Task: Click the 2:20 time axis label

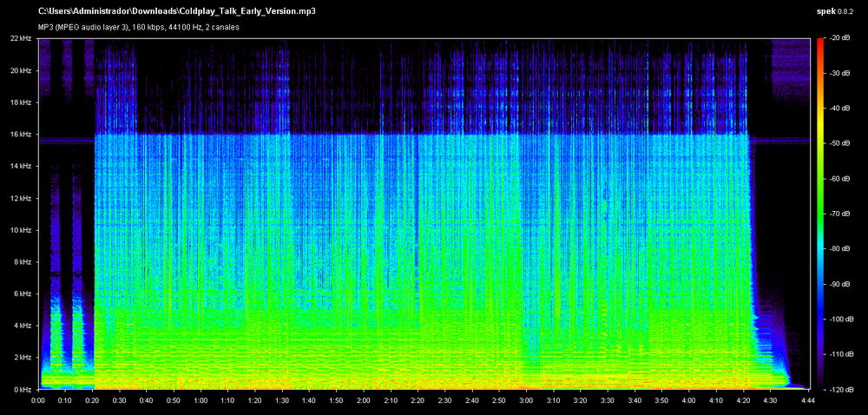Action: pos(418,399)
